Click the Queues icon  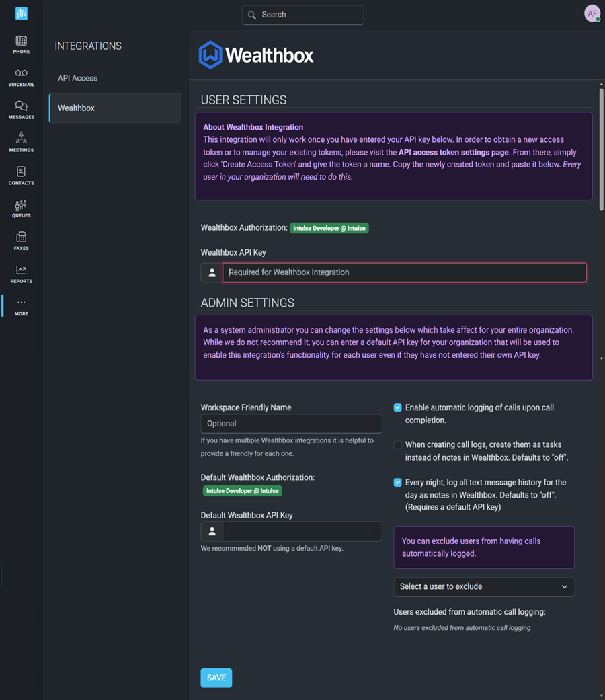point(22,208)
